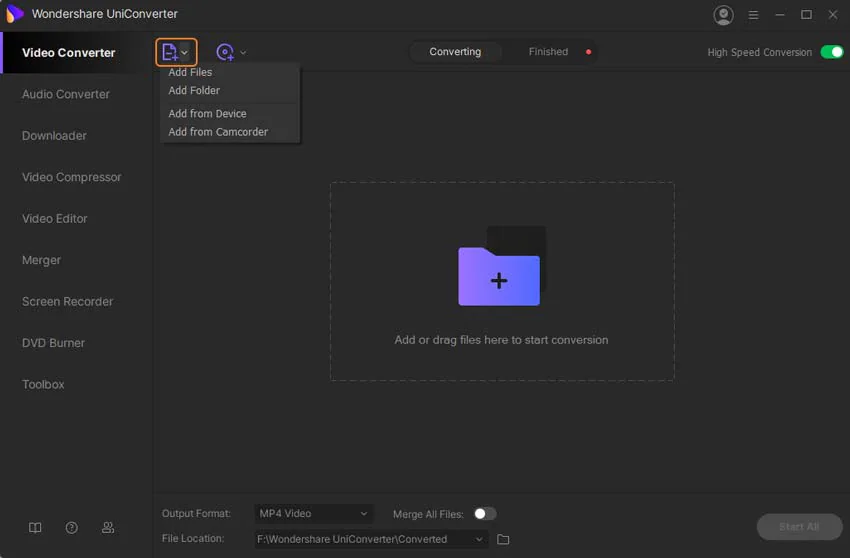
Task: Choose Add Files from the menu
Action: (190, 72)
